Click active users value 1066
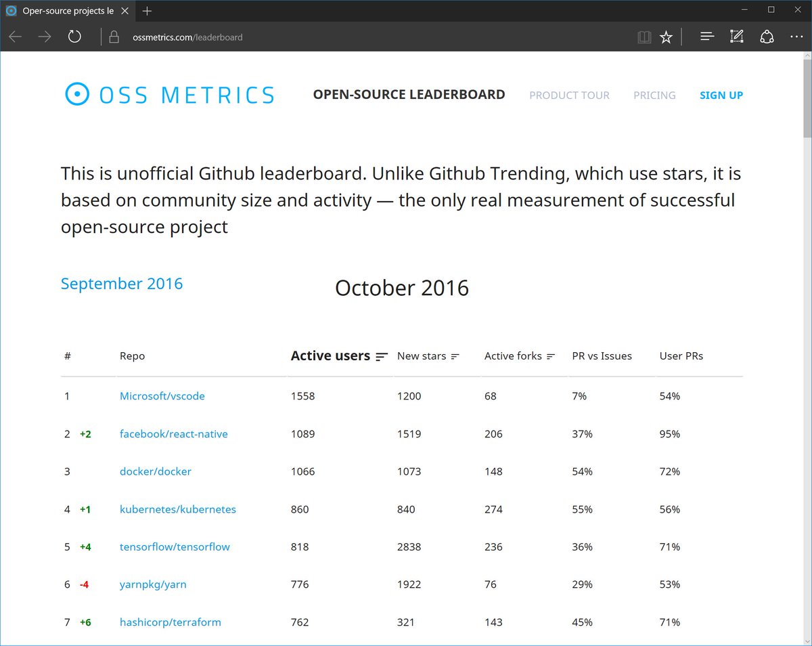Screen dimensions: 812x646 point(302,471)
